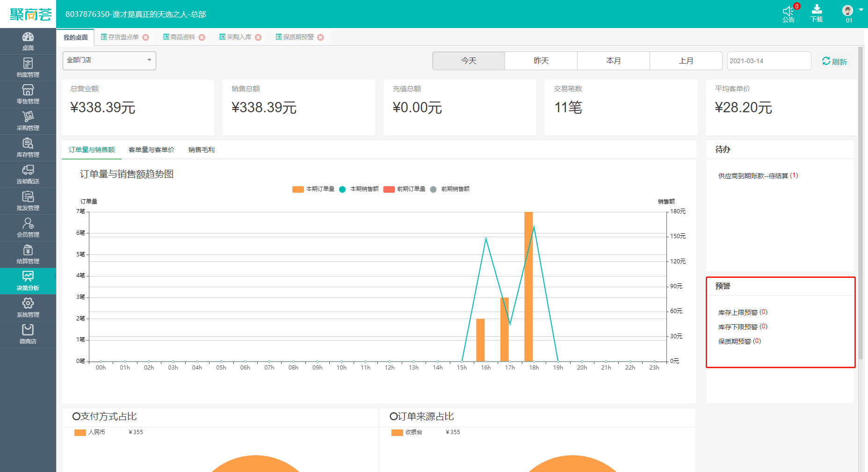Switch to 商品资料 tab
This screenshot has width=868, height=472.
pyautogui.click(x=179, y=37)
